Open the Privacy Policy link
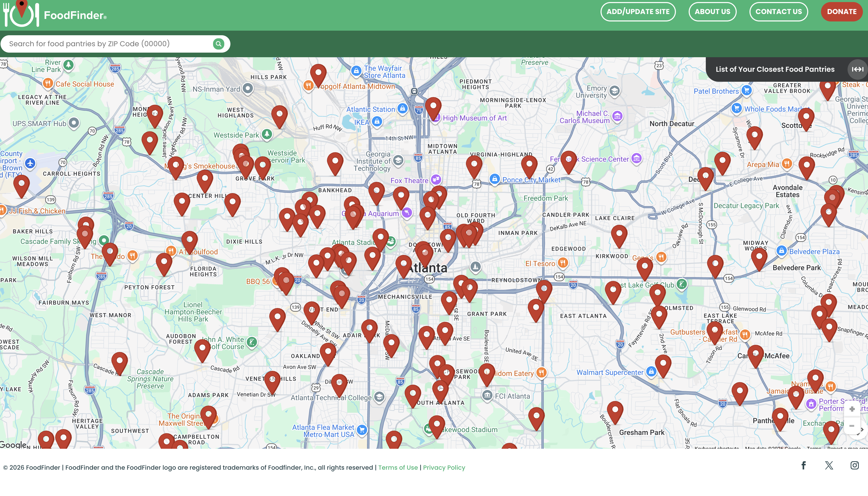The image size is (868, 496). pos(444,467)
